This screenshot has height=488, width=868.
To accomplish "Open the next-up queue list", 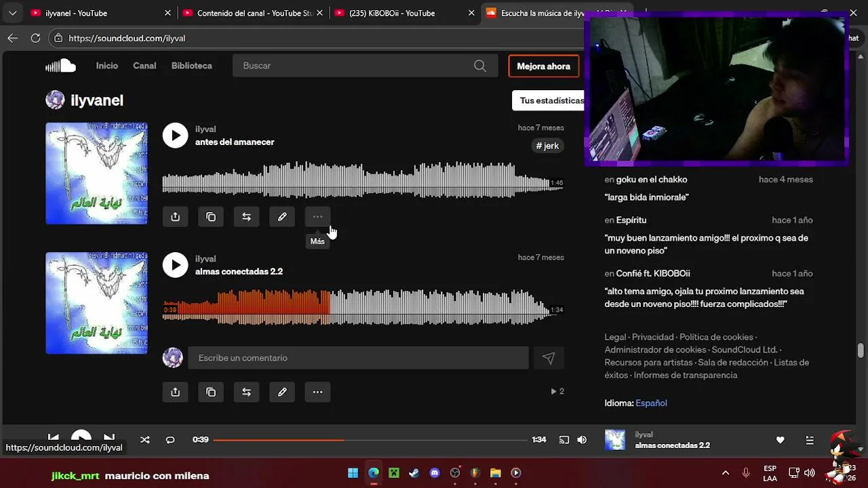I will pyautogui.click(x=810, y=440).
